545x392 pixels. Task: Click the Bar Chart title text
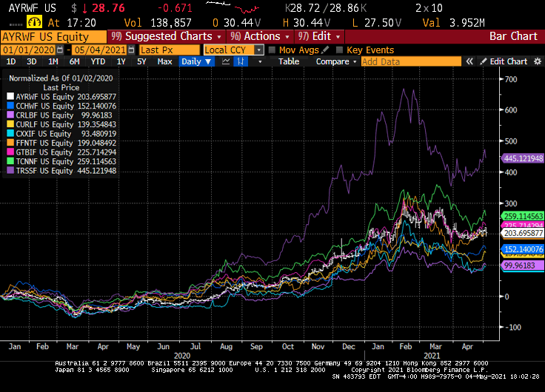coord(513,36)
